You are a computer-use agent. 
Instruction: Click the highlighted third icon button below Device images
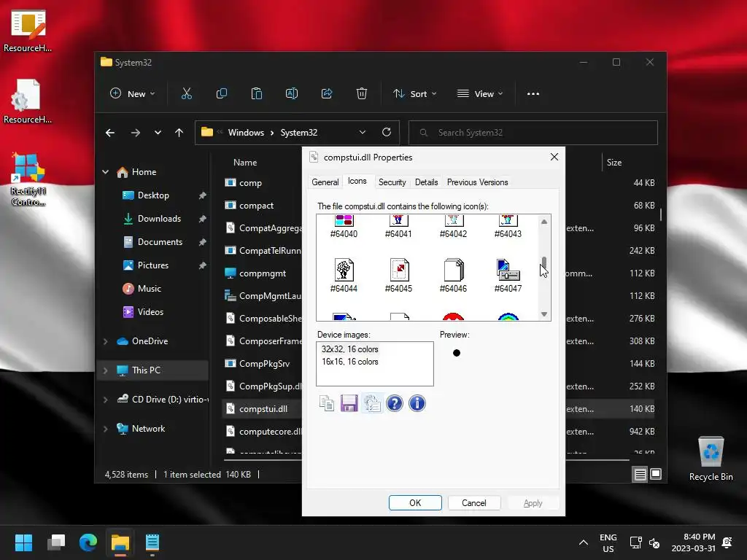[x=371, y=403]
